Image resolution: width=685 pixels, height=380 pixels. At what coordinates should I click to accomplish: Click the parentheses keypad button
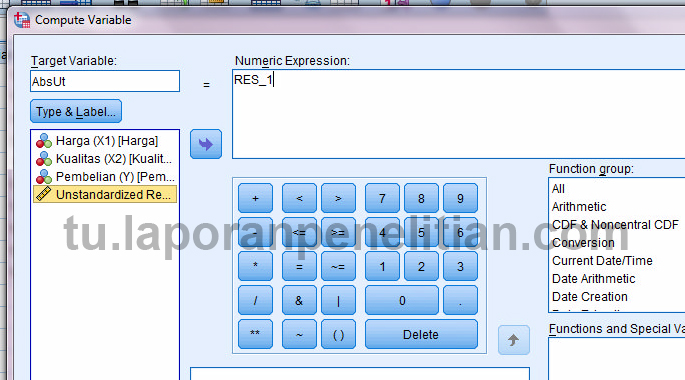(x=338, y=334)
